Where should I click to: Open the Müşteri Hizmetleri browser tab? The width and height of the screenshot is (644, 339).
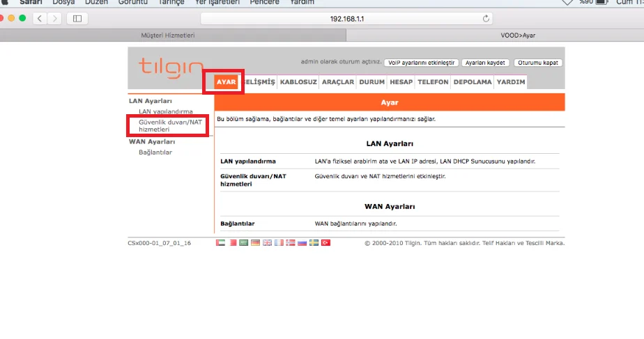(168, 35)
